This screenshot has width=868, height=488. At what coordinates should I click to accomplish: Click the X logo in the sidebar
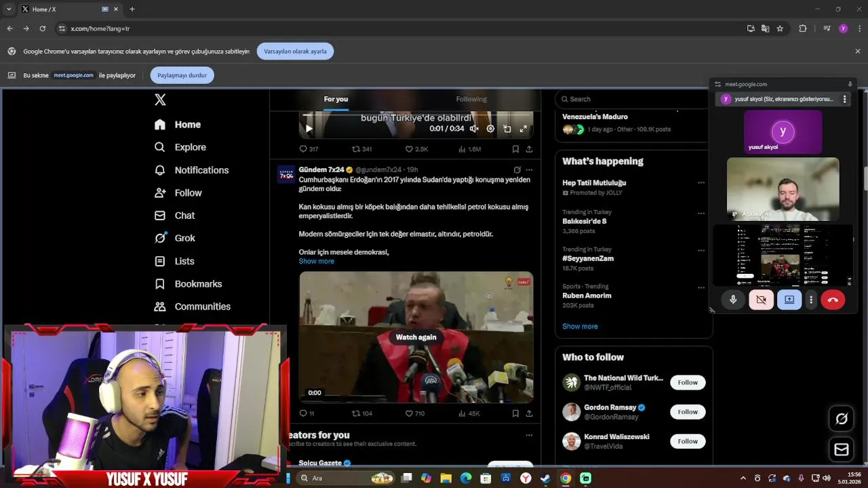point(160,100)
